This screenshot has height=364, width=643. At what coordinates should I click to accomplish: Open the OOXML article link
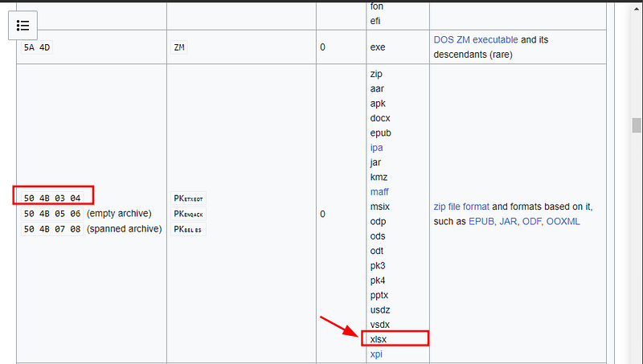point(563,221)
